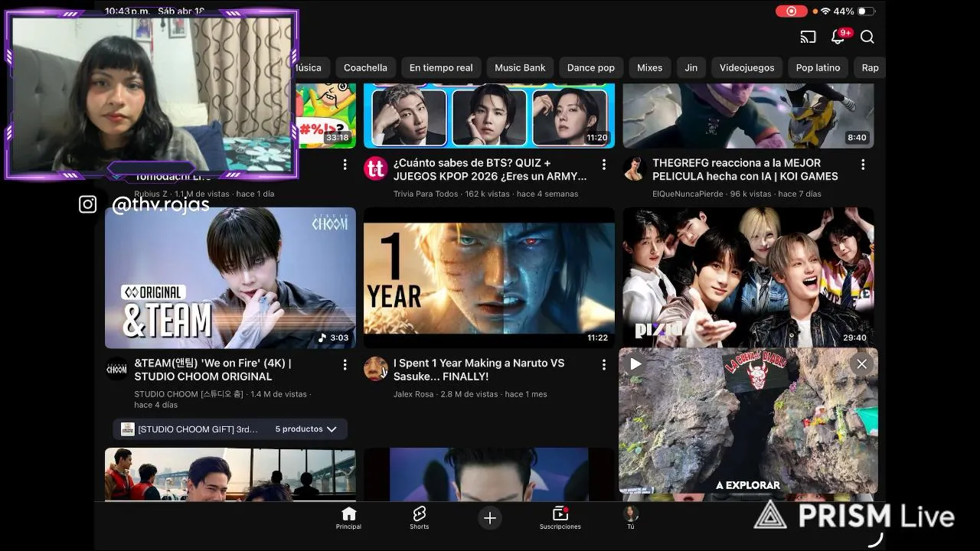This screenshot has height=551, width=980.
Task: Select the En tiempo real chip
Action: point(441,67)
